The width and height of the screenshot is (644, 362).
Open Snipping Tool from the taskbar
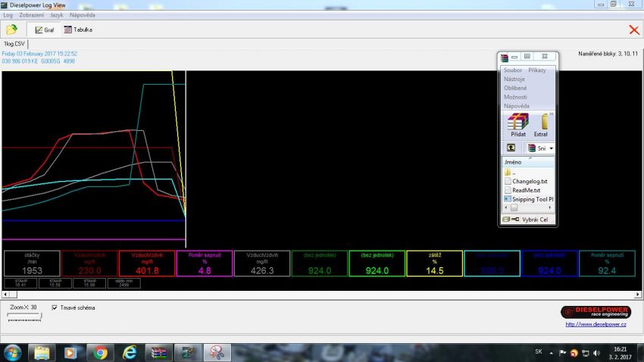coord(217,353)
